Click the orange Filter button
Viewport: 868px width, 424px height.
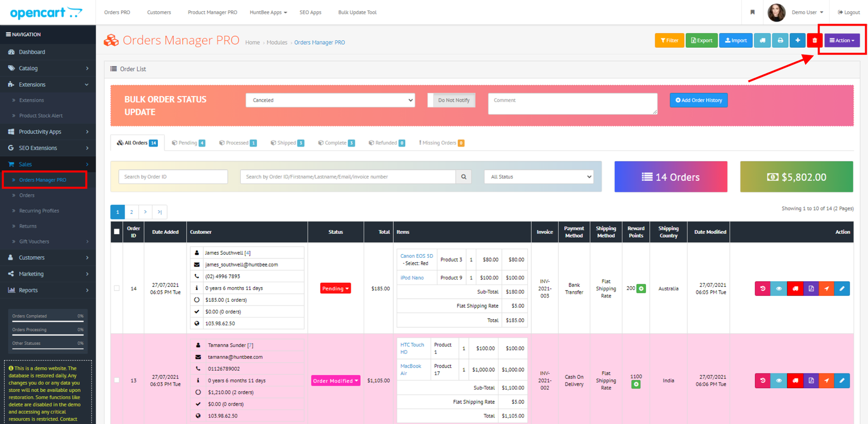pos(669,40)
